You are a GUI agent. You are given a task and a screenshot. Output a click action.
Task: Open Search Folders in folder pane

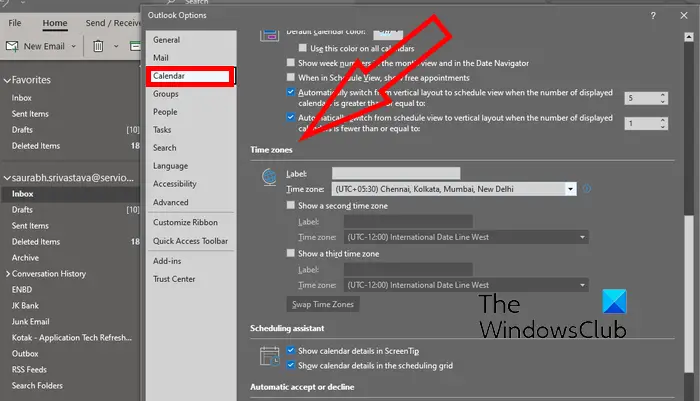point(37,385)
